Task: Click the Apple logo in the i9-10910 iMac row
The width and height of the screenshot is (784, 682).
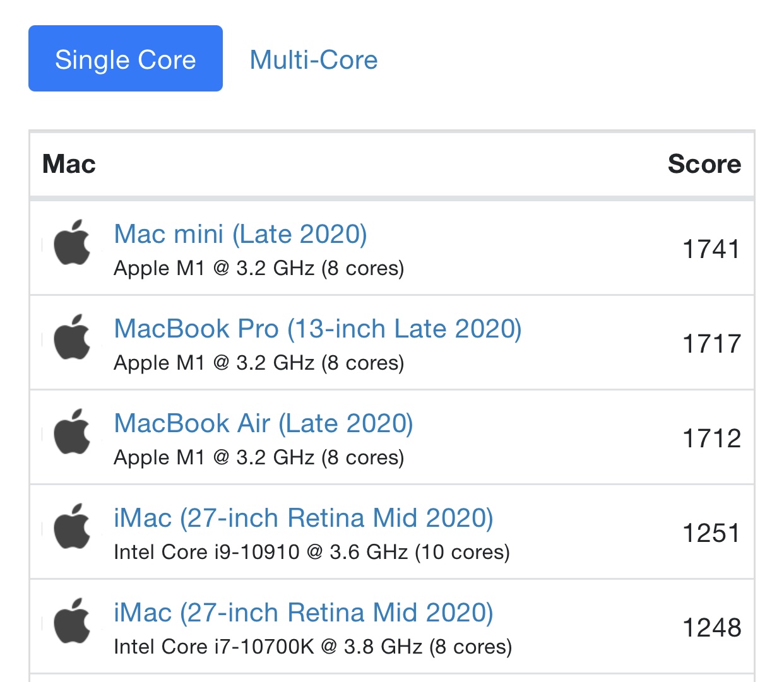Action: coord(72,527)
